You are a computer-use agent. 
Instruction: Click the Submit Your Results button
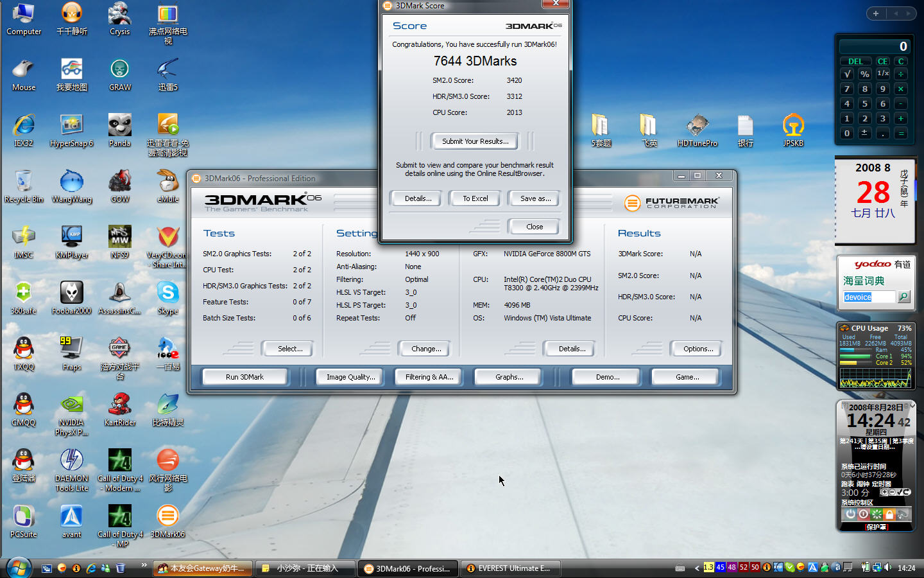475,141
